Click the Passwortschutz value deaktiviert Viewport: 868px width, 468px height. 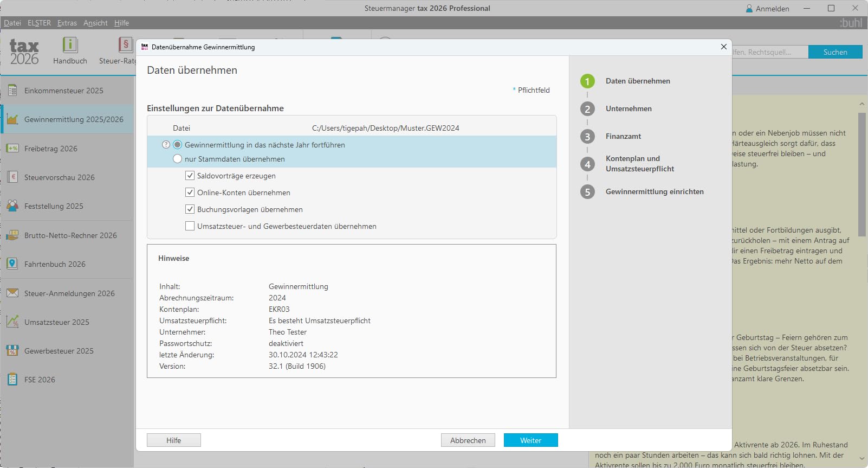tap(286, 343)
